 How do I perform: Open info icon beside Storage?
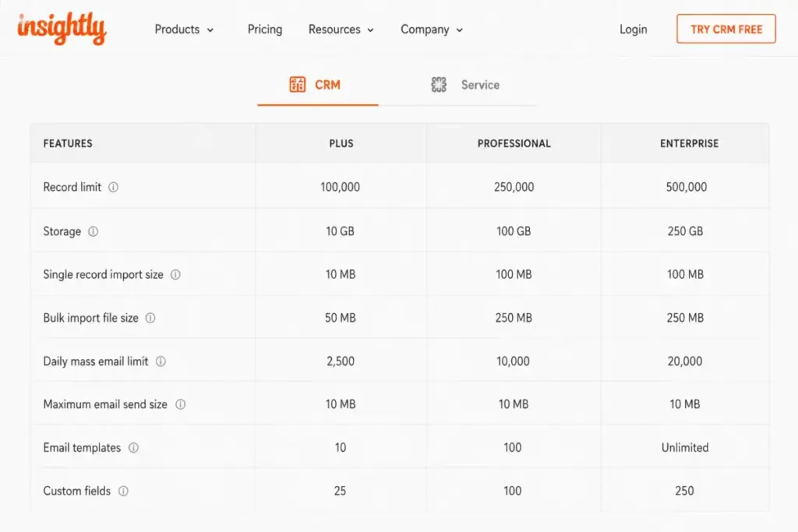(x=94, y=231)
